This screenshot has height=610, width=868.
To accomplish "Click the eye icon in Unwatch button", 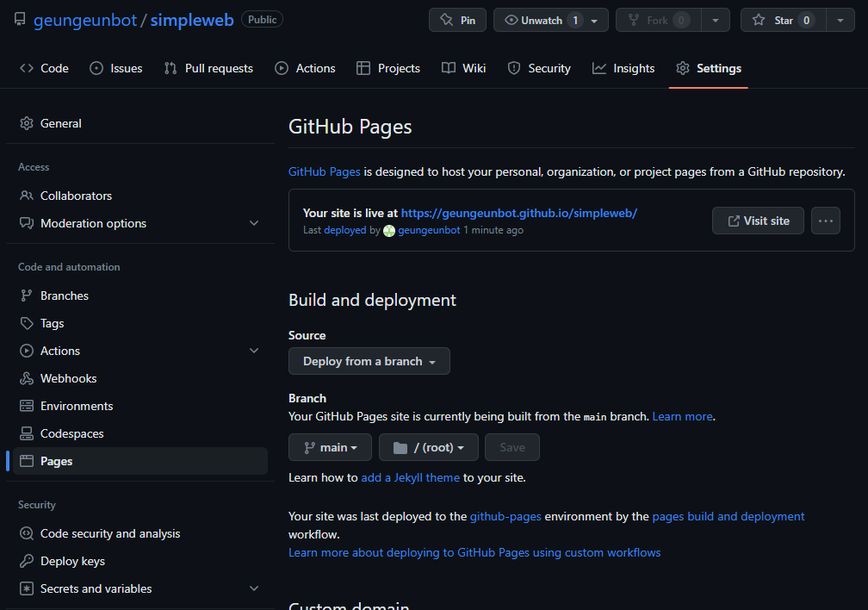I will coord(512,20).
